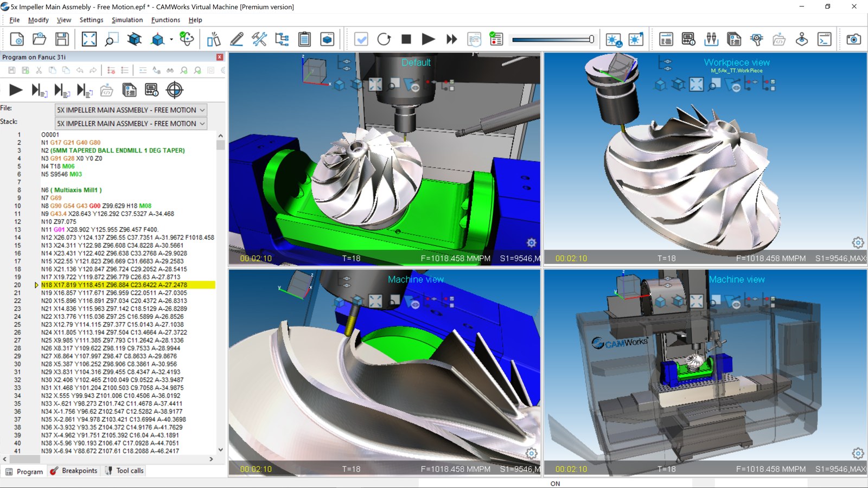Image resolution: width=868 pixels, height=488 pixels.
Task: Switch to the Breakpoints tab
Action: pos(74,471)
